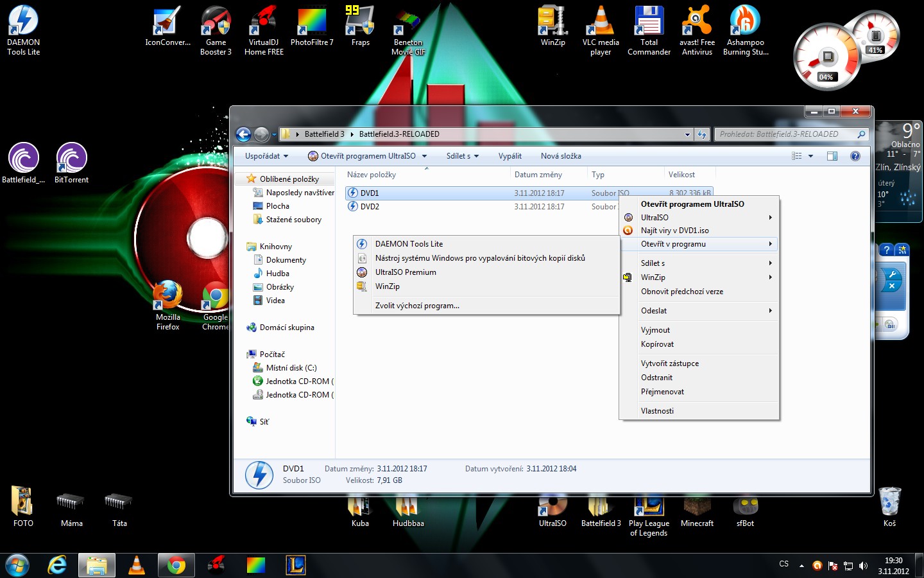Screen dimensions: 924x578
Task: Select the Táta desktop icon
Action: pyautogui.click(x=119, y=509)
